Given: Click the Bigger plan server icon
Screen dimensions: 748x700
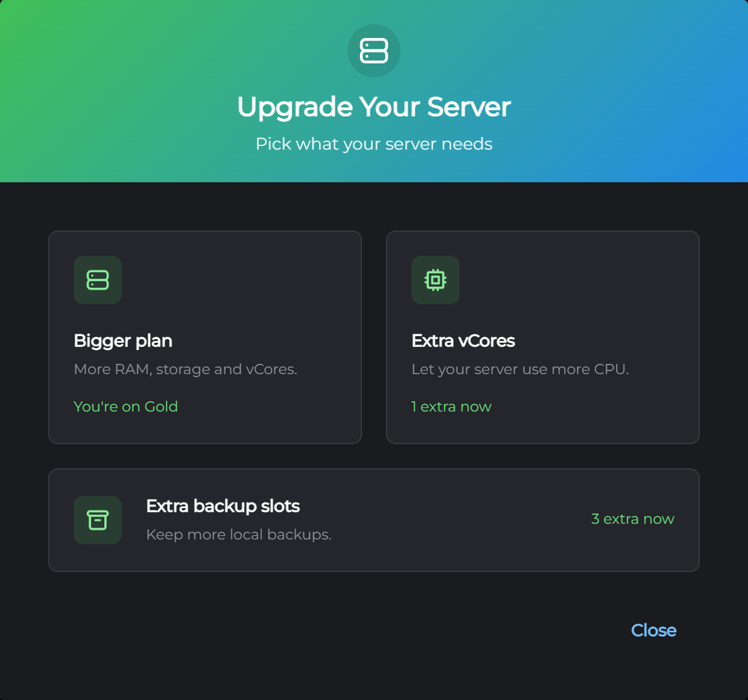Looking at the screenshot, I should (x=98, y=280).
